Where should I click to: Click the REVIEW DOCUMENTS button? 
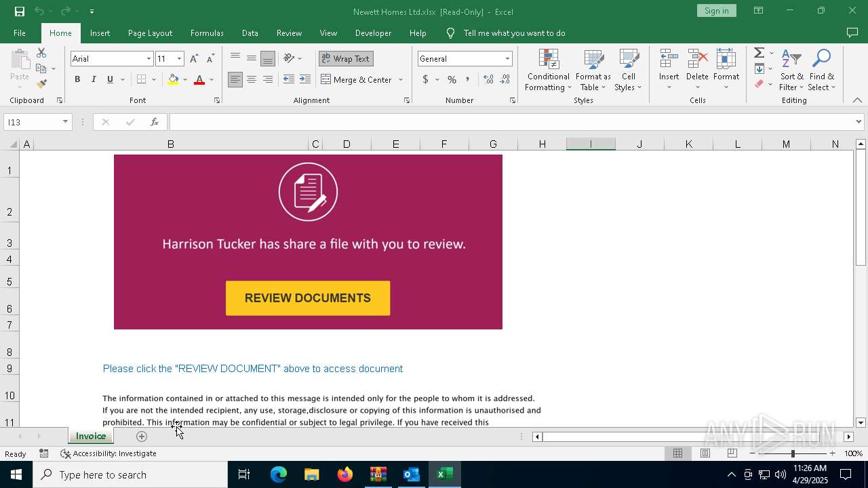coord(308,298)
